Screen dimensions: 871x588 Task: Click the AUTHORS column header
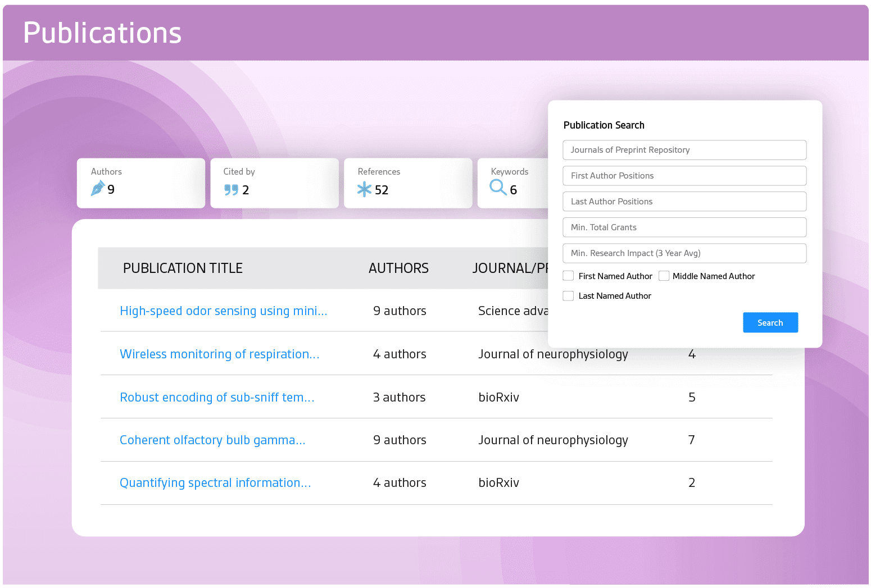[398, 268]
